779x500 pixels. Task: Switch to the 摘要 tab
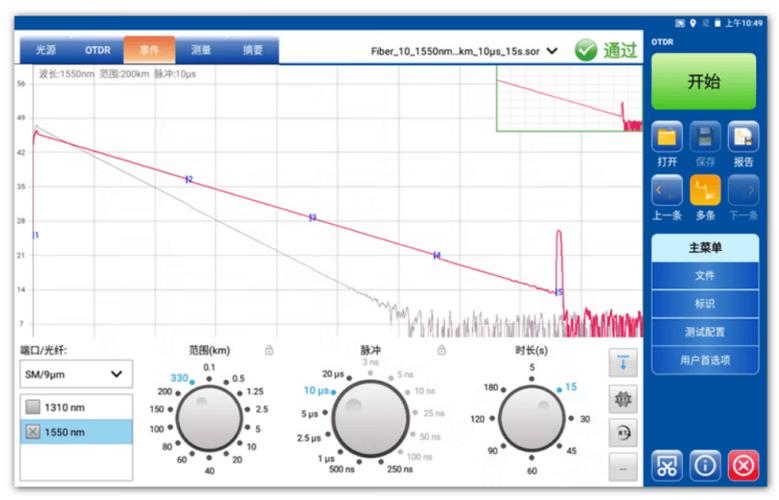point(252,50)
